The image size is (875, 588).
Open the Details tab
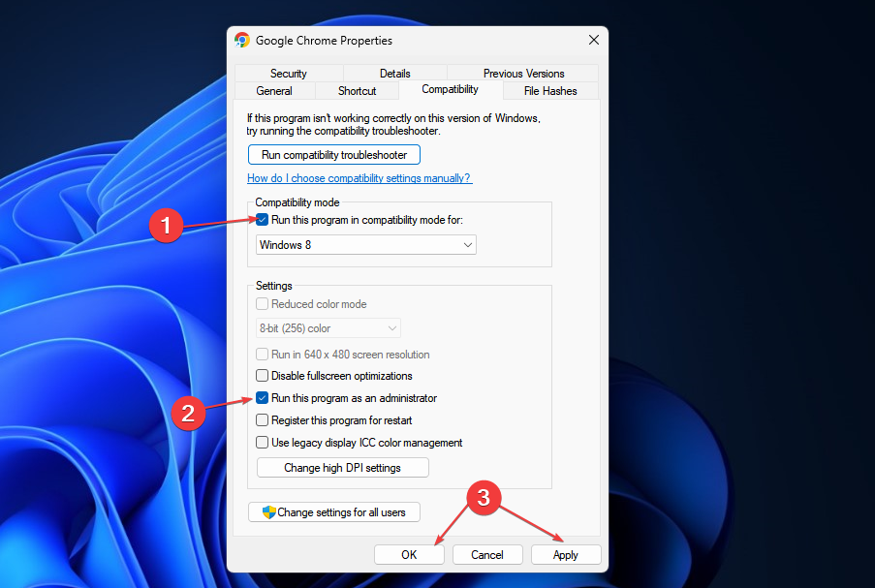395,73
